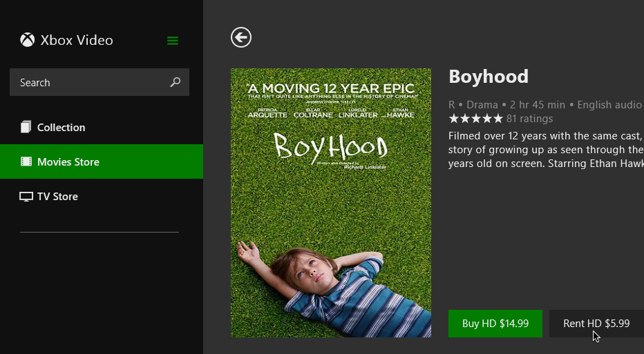The image size is (644, 354).
Task: Click the Xbox Video app title
Action: pos(77,40)
